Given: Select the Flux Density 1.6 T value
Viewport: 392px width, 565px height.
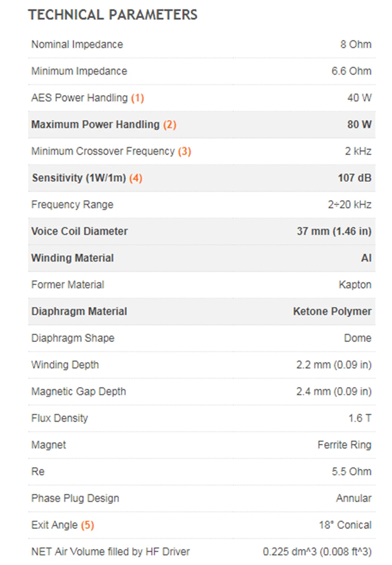Looking at the screenshot, I should point(360,418).
